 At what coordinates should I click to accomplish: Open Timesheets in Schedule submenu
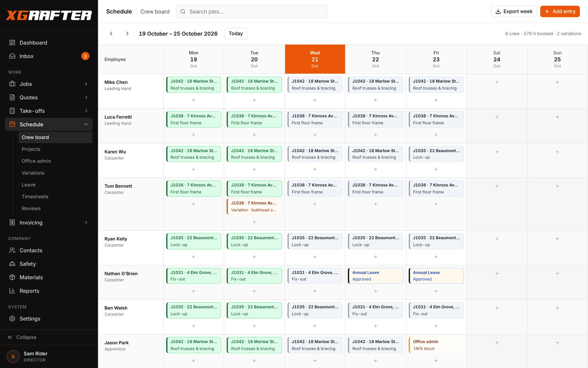pos(55,197)
